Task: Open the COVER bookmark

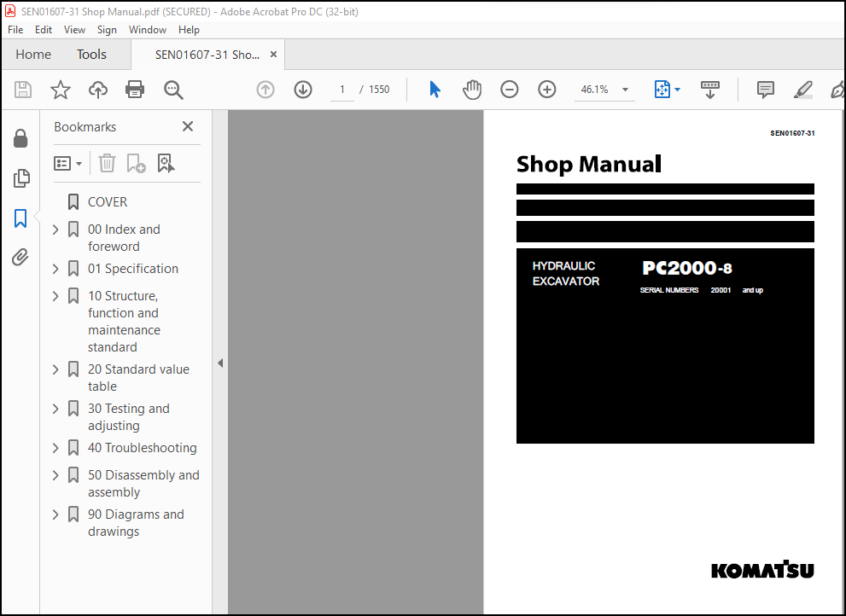Action: [x=108, y=202]
